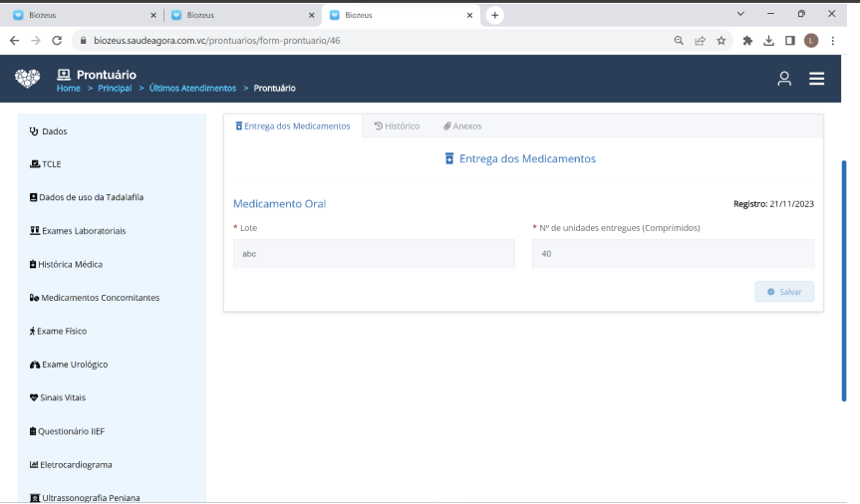Toggle the Chrome side panel
The image size is (860, 504).
(x=789, y=41)
